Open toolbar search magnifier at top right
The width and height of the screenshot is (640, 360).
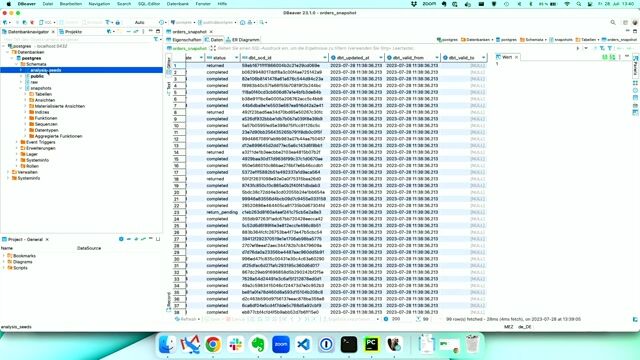613,22
